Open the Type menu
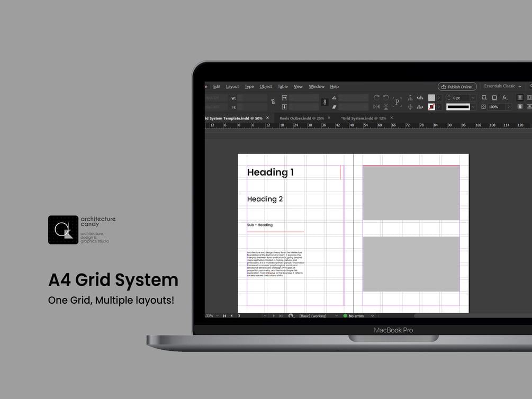The image size is (532, 399). 249,86
